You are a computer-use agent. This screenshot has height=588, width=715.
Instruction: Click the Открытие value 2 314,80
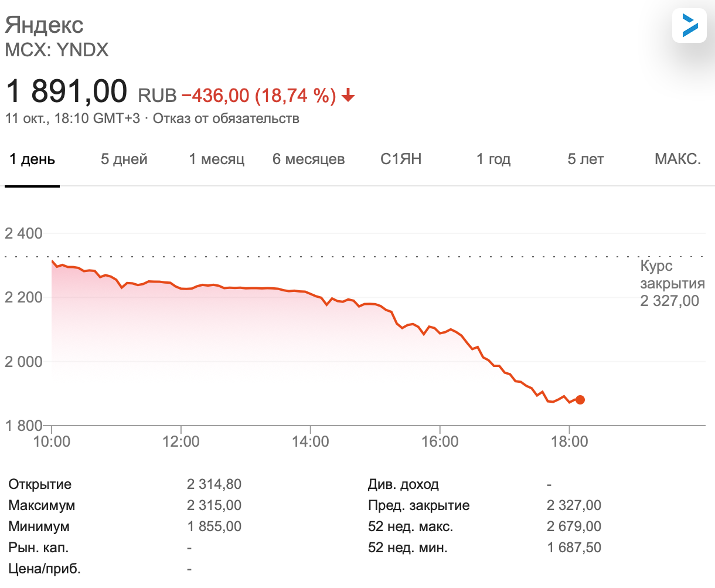[215, 484]
